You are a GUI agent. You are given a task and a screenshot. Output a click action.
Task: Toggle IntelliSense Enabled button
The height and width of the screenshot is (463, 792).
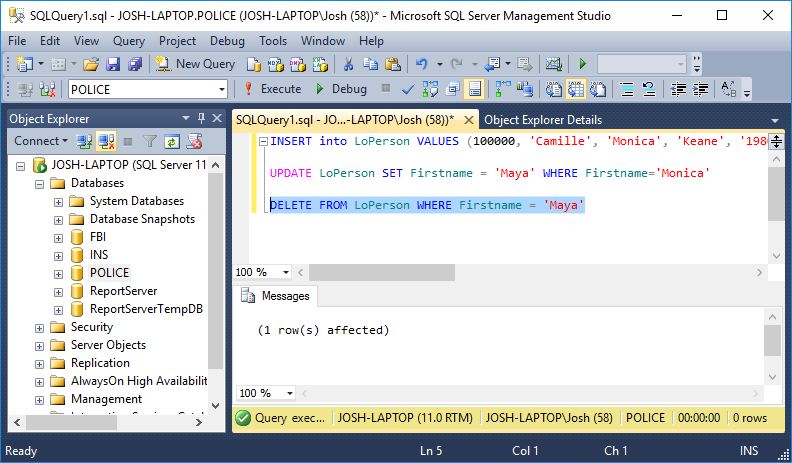[475, 89]
